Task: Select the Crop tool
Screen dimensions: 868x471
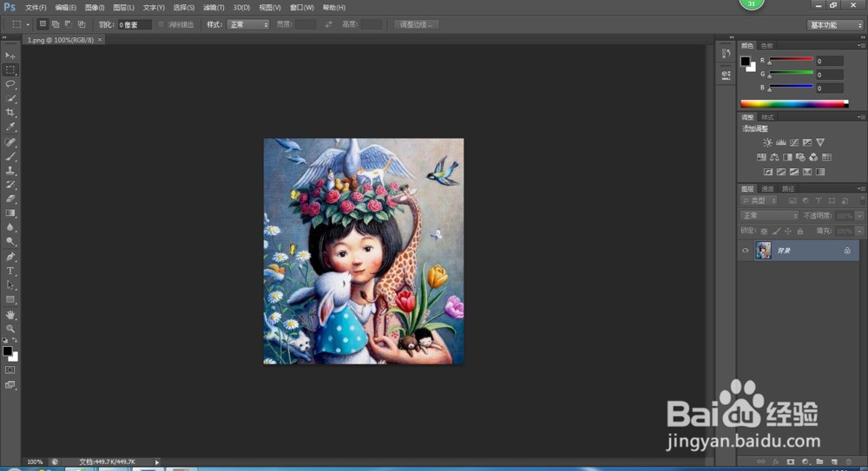Action: coord(10,113)
